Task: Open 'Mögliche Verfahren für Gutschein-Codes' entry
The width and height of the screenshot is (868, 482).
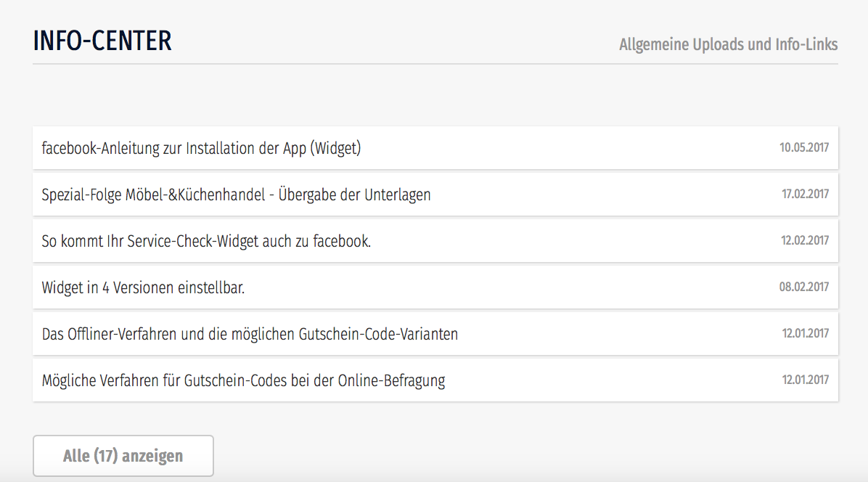Action: click(x=243, y=380)
